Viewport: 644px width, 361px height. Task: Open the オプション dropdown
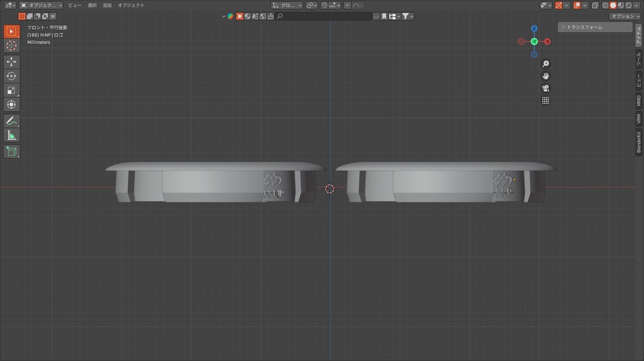point(625,16)
